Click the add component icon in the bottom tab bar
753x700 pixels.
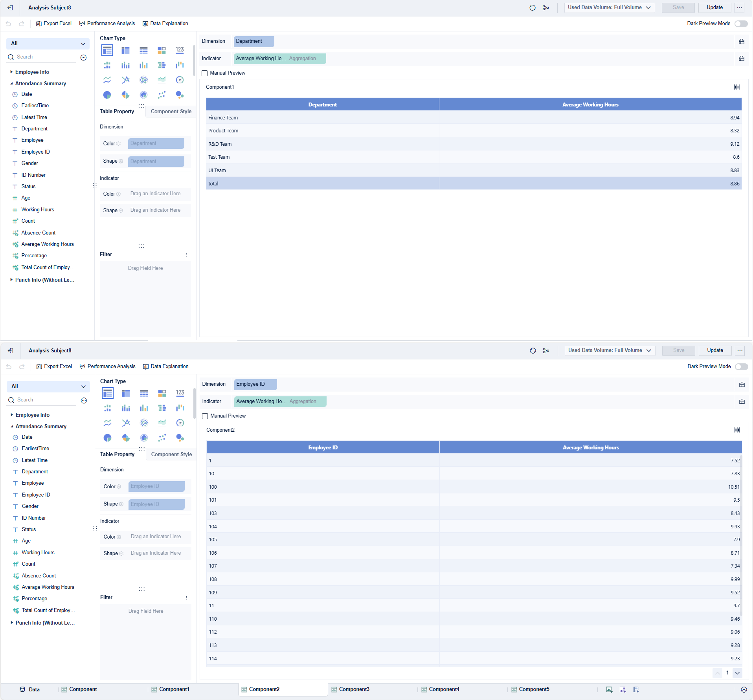point(609,689)
